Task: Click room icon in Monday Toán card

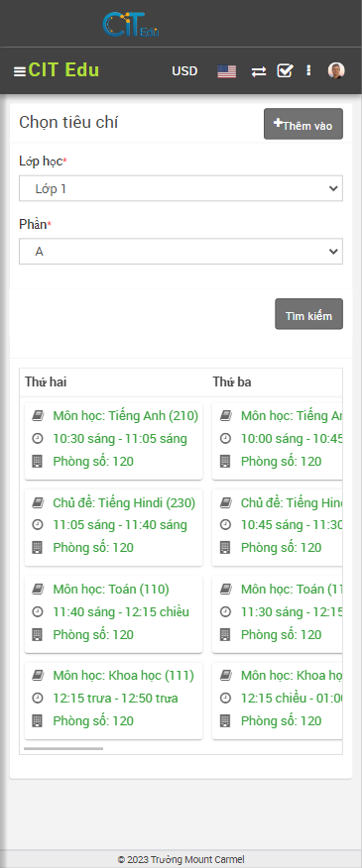Action: point(38,634)
